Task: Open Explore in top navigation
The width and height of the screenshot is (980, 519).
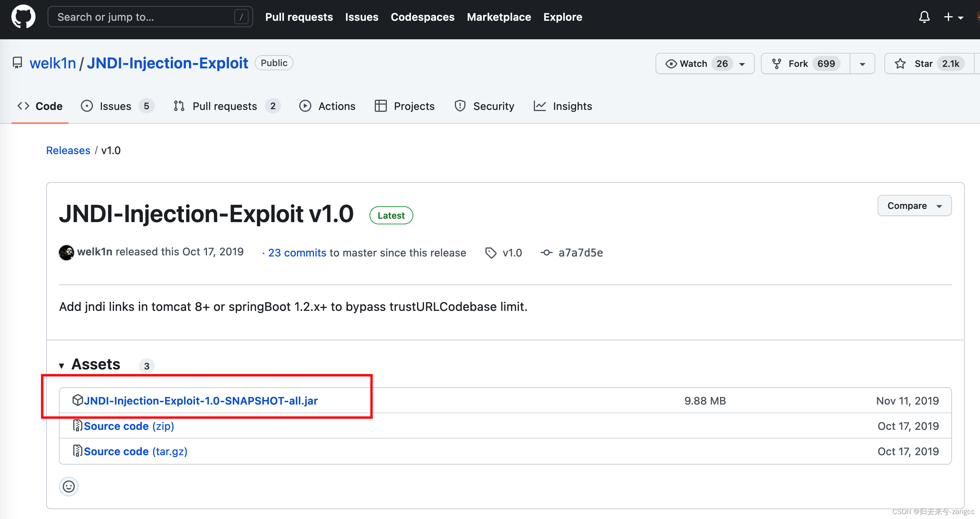Action: point(563,17)
